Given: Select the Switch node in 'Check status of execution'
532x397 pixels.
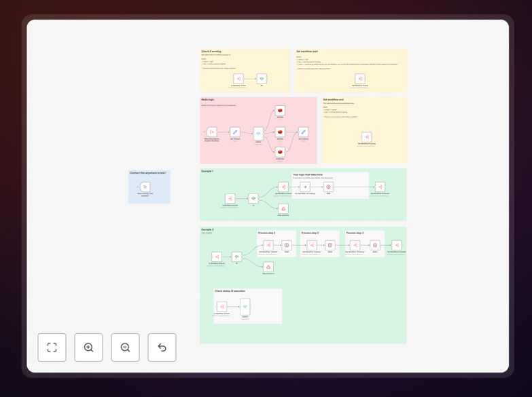Looking at the screenshot, I should [245, 307].
